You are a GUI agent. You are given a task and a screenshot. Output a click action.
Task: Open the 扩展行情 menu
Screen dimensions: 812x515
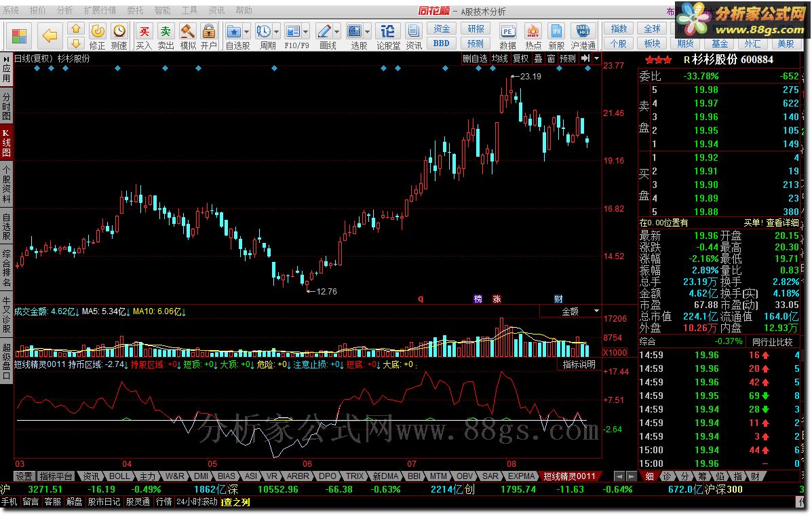click(100, 10)
